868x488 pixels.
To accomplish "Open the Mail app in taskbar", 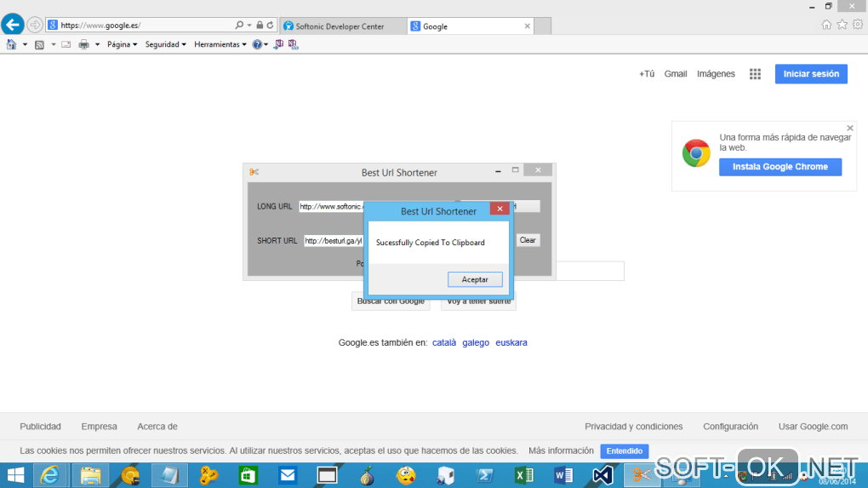I will pos(288,475).
